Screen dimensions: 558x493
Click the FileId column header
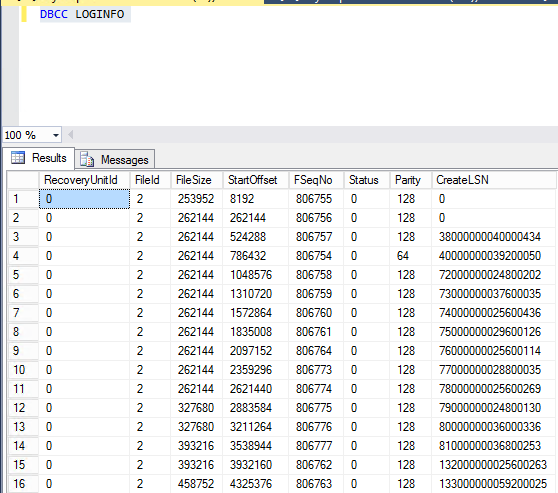pos(151,180)
